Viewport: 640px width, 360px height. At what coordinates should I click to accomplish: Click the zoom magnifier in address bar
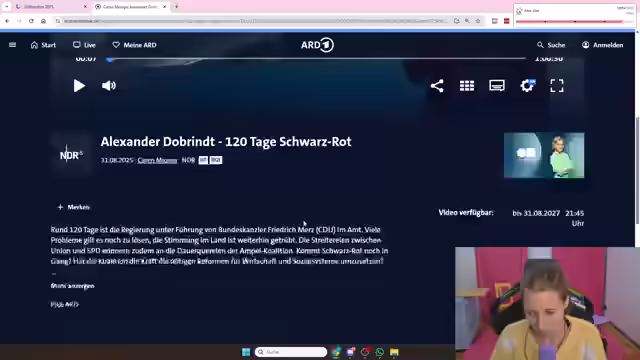[x=467, y=21]
